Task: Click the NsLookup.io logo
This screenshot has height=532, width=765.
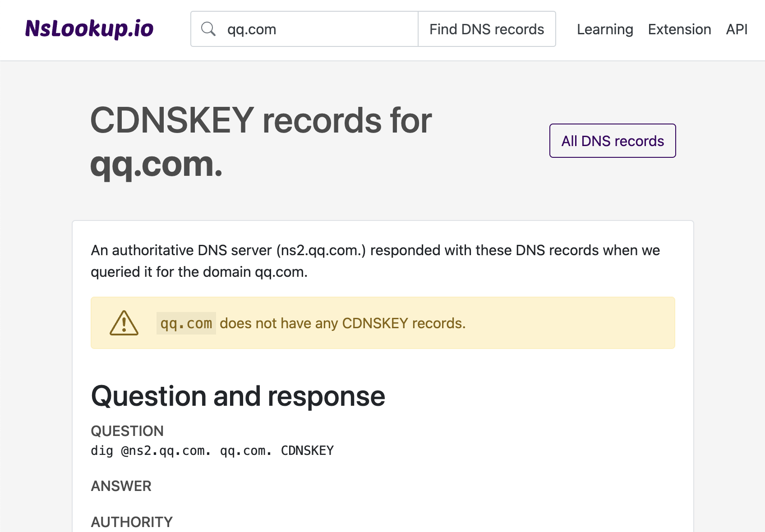Action: [89, 28]
